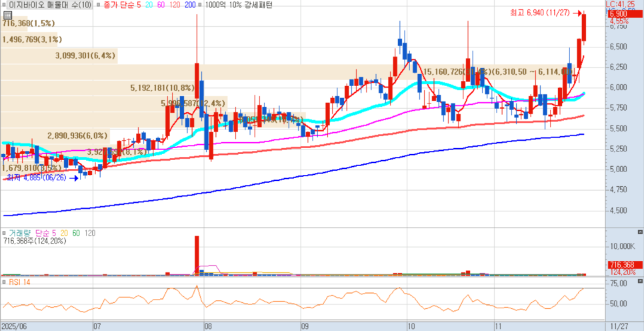The width and height of the screenshot is (644, 331).
Task: Click the 716,368주(124.20%) volume readout
Action: 34,241
